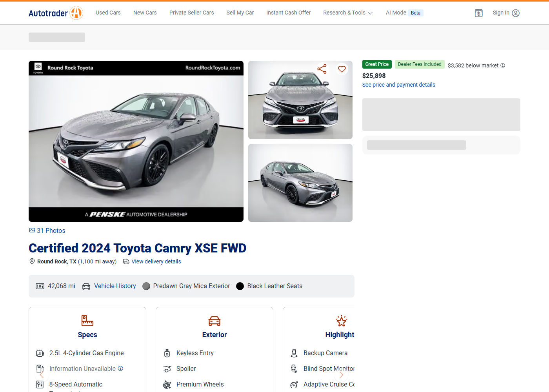Click the Sign In link

501,13
